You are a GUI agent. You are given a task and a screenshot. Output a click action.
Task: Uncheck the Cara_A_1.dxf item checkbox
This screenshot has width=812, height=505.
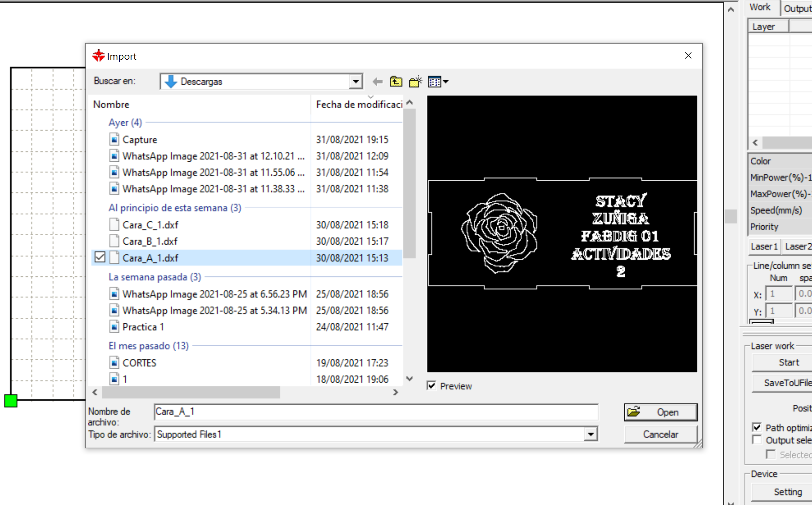(100, 257)
